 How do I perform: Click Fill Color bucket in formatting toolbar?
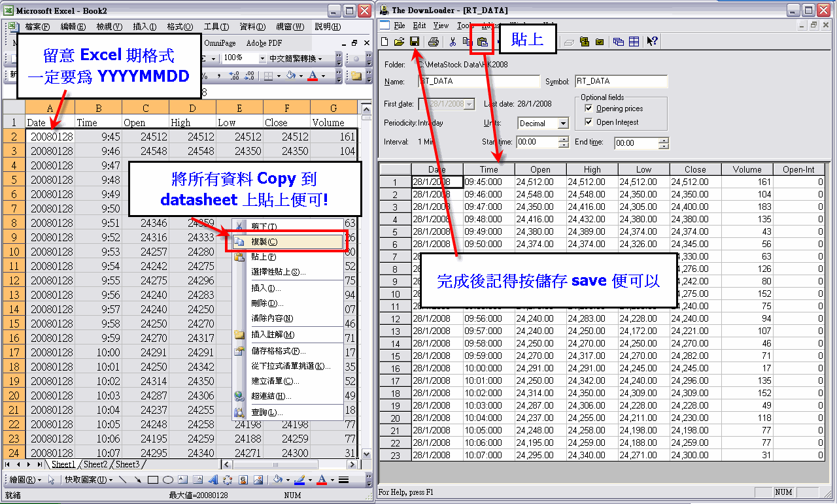291,76
